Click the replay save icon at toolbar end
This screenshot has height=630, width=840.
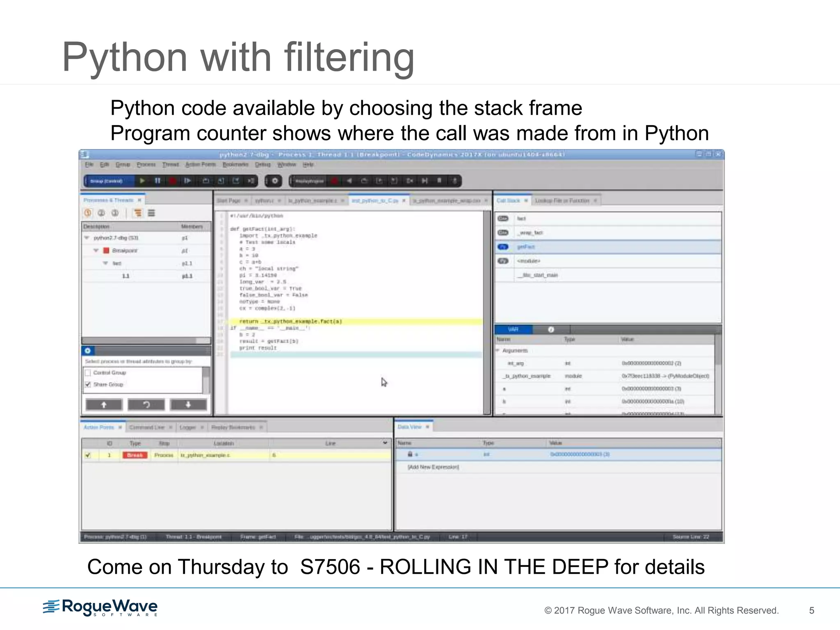click(454, 181)
